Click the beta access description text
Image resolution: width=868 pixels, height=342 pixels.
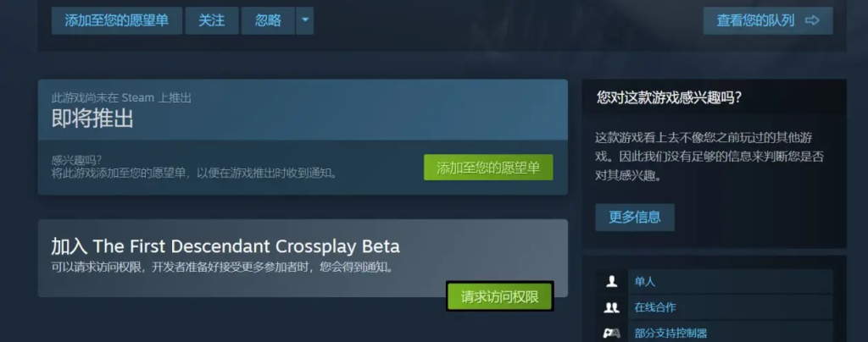pos(223,268)
